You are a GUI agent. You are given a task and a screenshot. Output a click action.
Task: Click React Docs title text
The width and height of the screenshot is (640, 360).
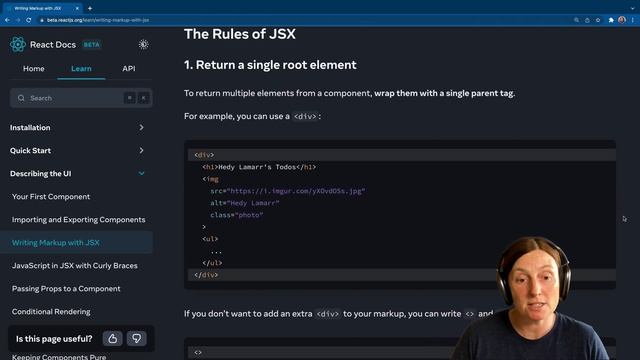(x=53, y=44)
